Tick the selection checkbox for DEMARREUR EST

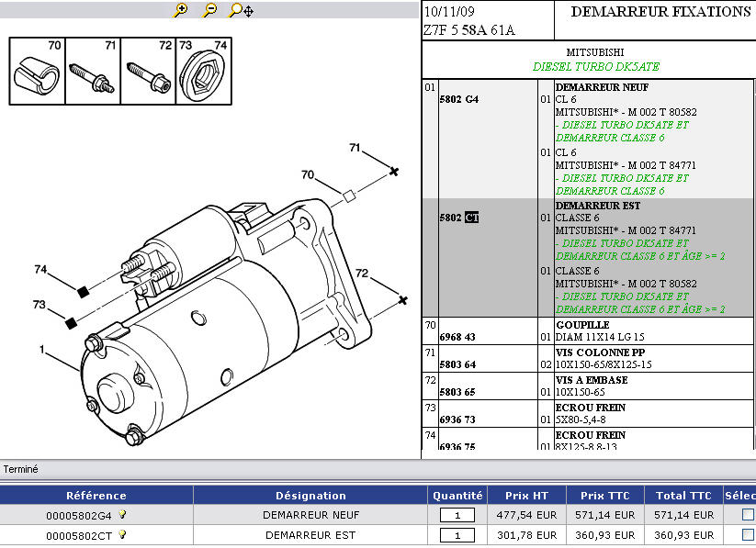tap(747, 534)
